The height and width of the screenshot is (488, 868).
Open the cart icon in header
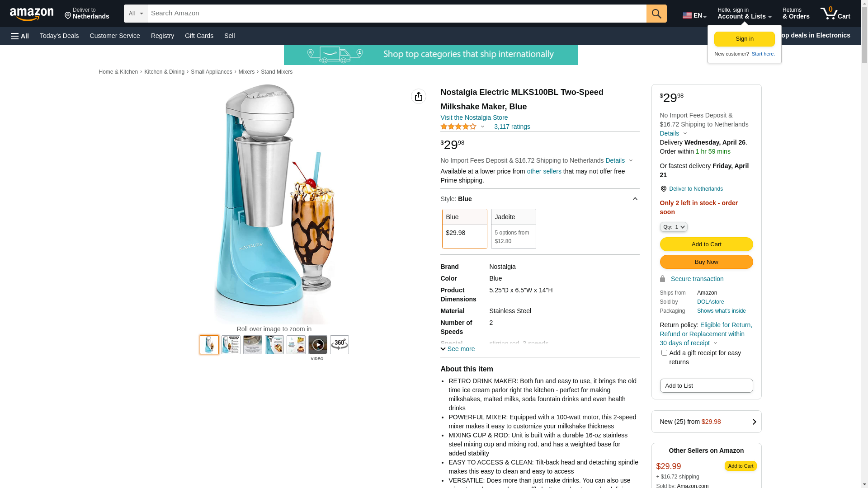tap(835, 14)
